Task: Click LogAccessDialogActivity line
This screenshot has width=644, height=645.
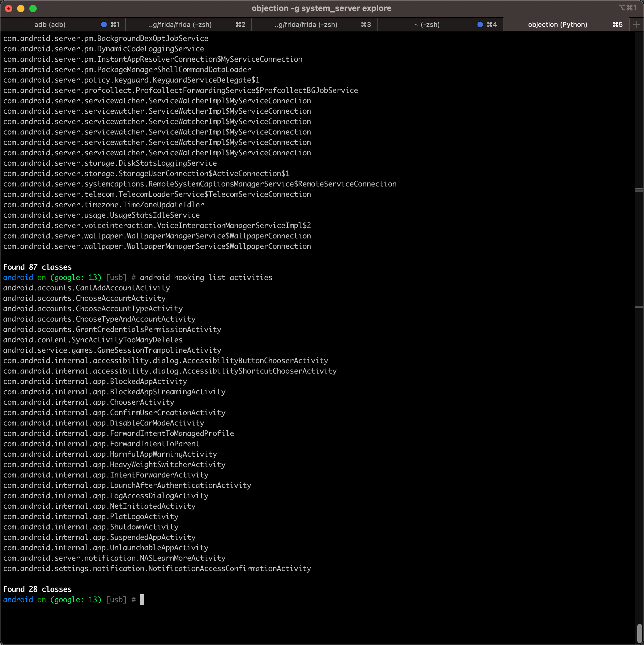Action: pyautogui.click(x=106, y=496)
